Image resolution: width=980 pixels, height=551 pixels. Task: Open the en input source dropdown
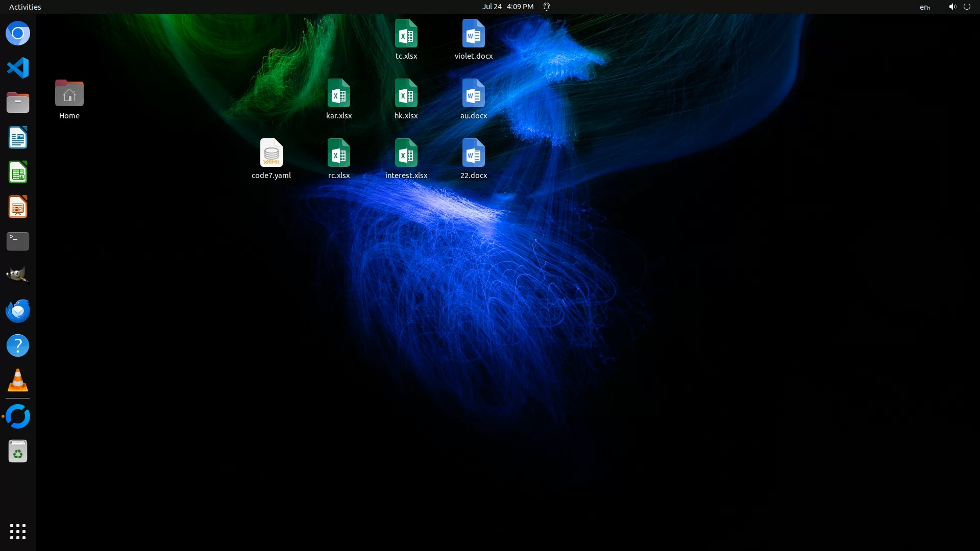coord(924,7)
